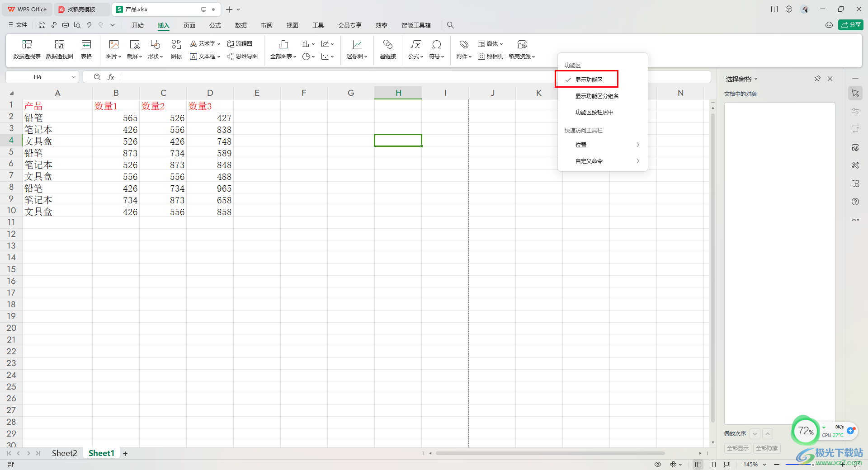868x470 pixels.
Task: Pin the selection pane
Action: 817,79
